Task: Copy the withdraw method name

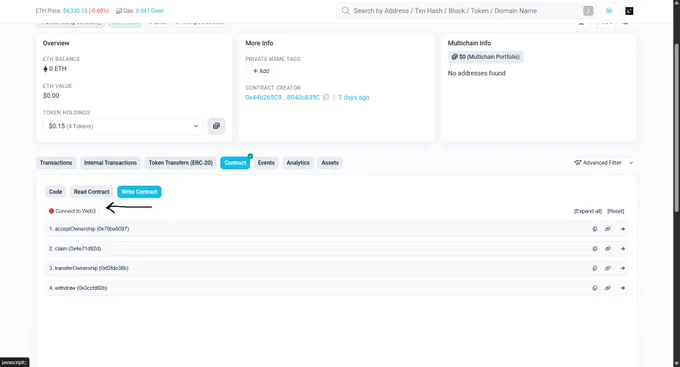Action: (x=595, y=288)
